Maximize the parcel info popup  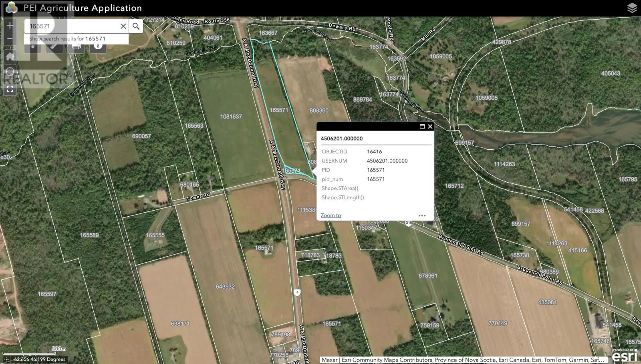[422, 127]
